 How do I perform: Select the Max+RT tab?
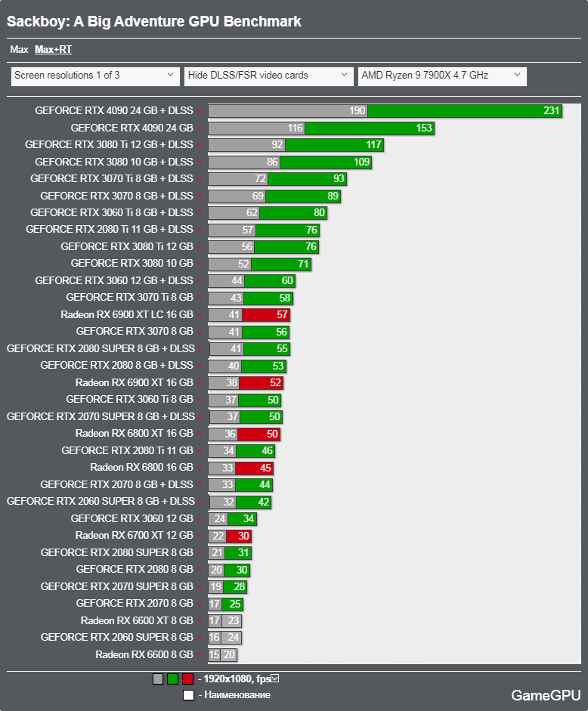pyautogui.click(x=53, y=49)
